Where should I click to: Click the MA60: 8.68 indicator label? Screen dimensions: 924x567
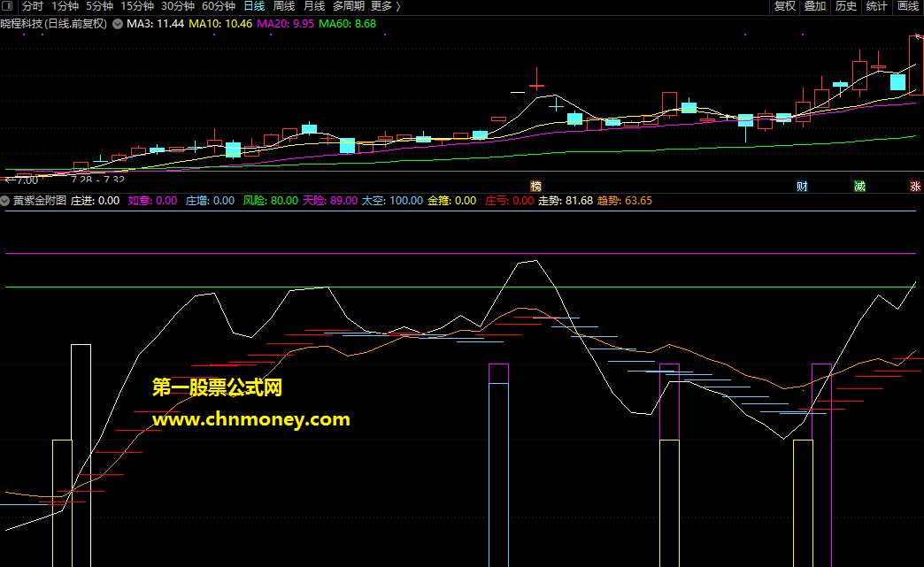(x=347, y=24)
